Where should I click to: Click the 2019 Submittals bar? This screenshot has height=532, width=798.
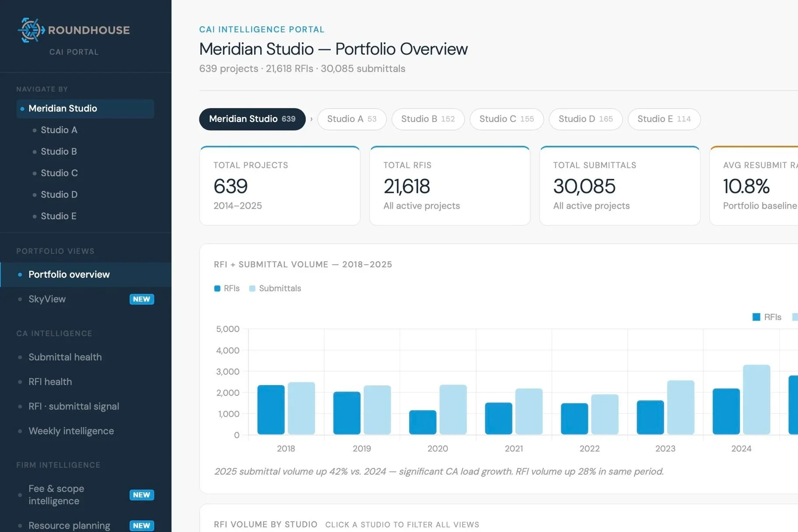tap(377, 410)
